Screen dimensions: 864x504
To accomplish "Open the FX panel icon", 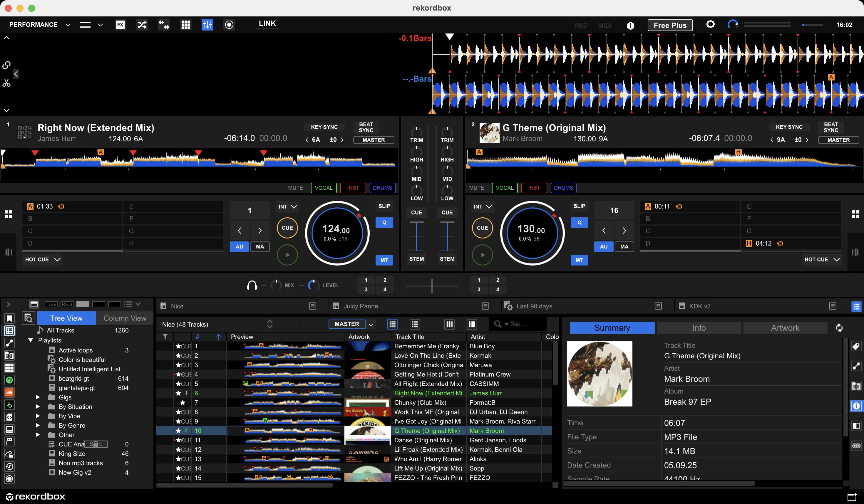I will [x=120, y=25].
